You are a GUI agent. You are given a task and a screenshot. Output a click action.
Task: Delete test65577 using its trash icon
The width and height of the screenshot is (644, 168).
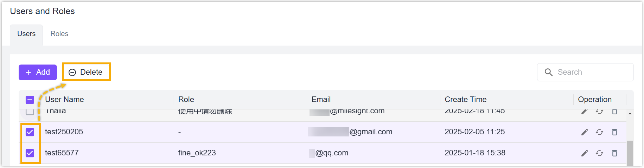614,153
